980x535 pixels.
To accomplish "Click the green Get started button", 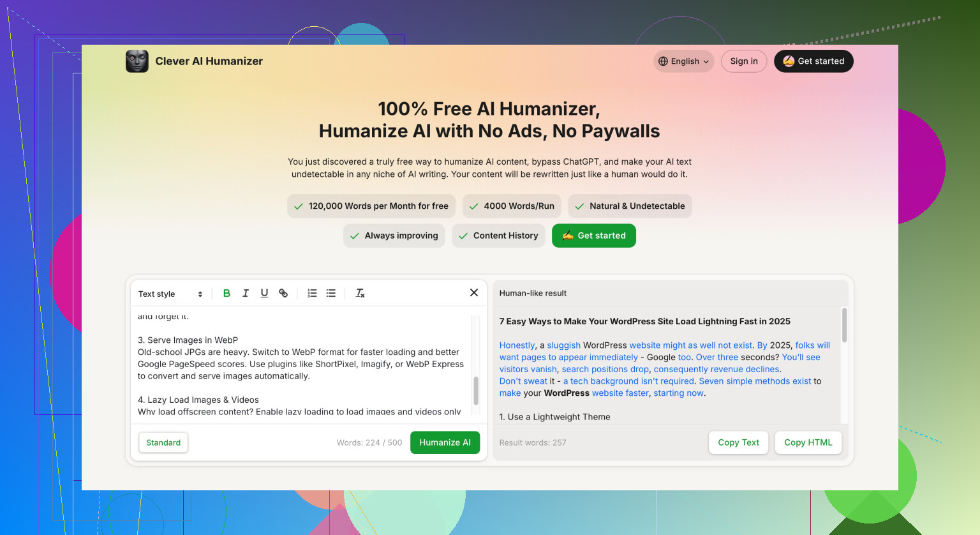I will 594,236.
